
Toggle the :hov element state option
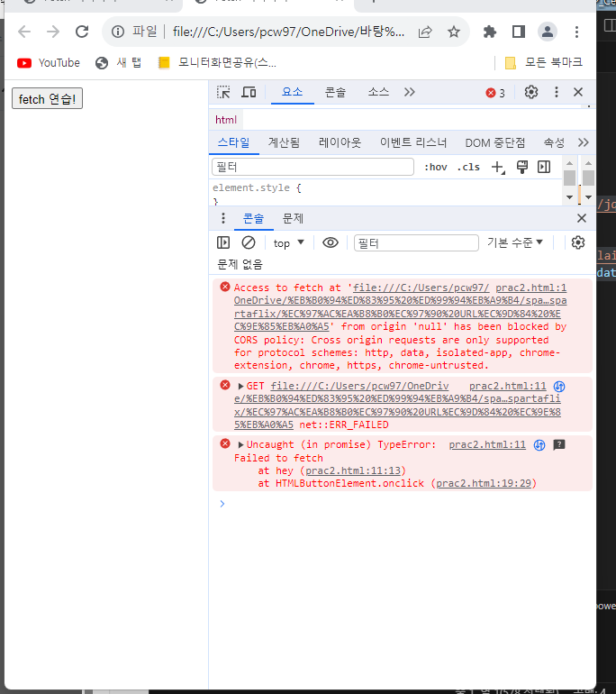coord(436,168)
